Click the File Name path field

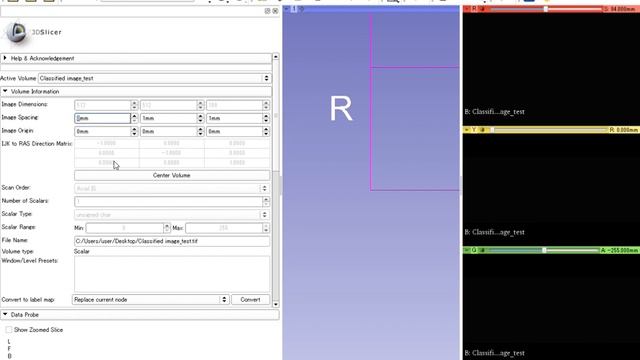point(172,241)
